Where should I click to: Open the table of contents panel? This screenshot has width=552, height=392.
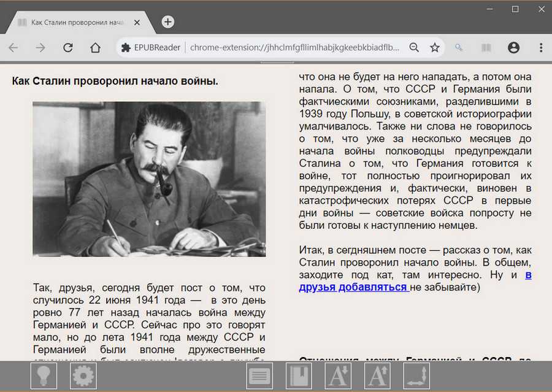[x=259, y=375]
